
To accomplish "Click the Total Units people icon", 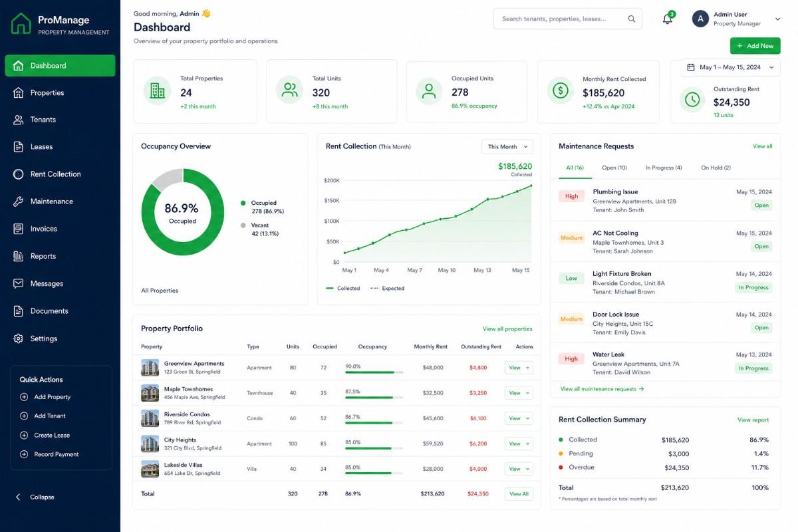I will [x=290, y=91].
